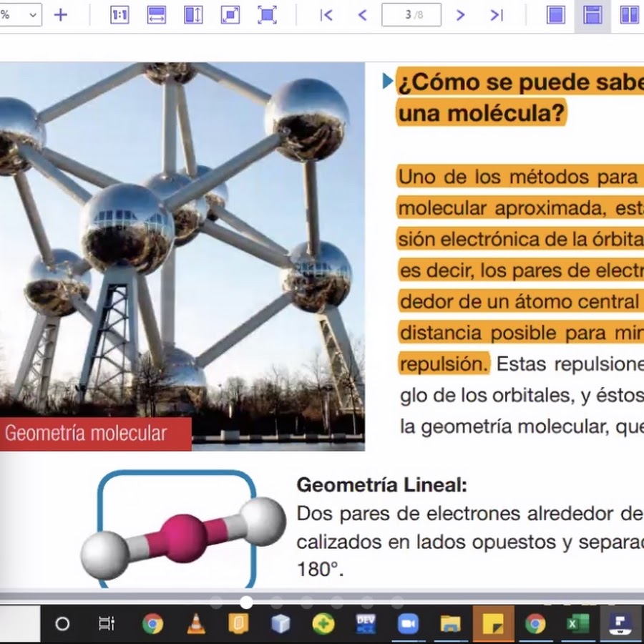
Task: Enter full screen mode
Action: click(267, 15)
